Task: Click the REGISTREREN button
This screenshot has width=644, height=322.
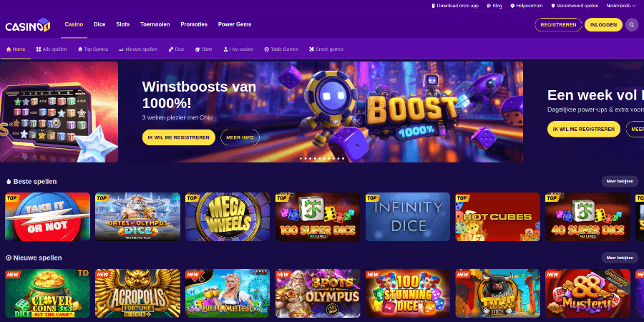Action: (x=558, y=24)
